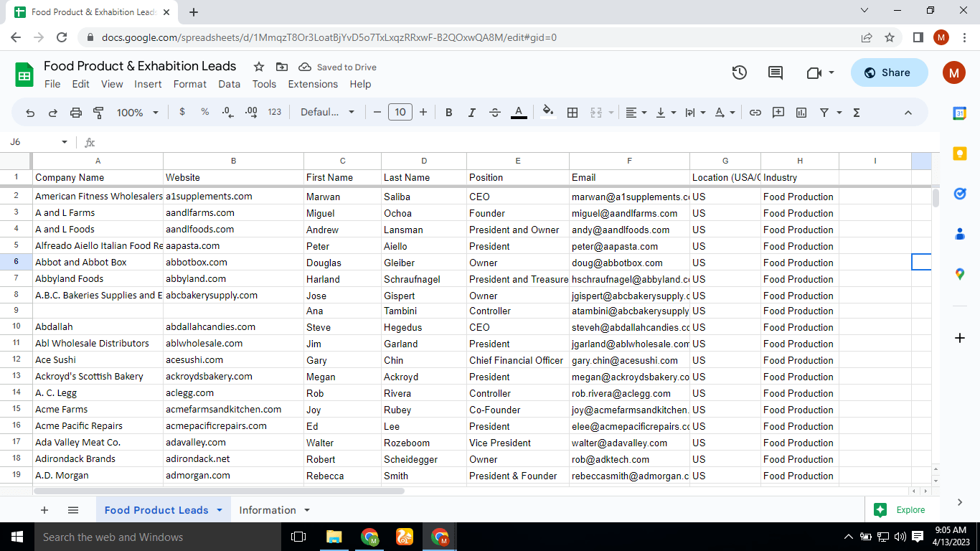Viewport: 980px width, 551px height.
Task: Click the Print icon in toolbar
Action: coord(76,113)
